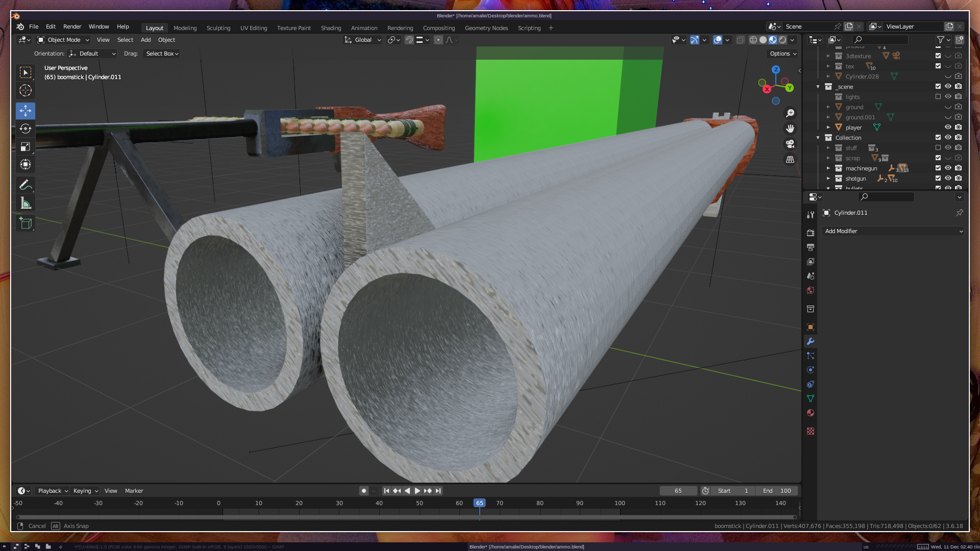Click the Cursor tool icon
980x551 pixels.
pos(26,91)
